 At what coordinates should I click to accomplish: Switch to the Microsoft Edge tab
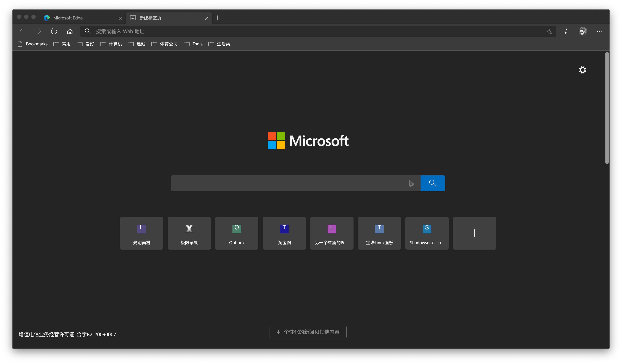68,18
